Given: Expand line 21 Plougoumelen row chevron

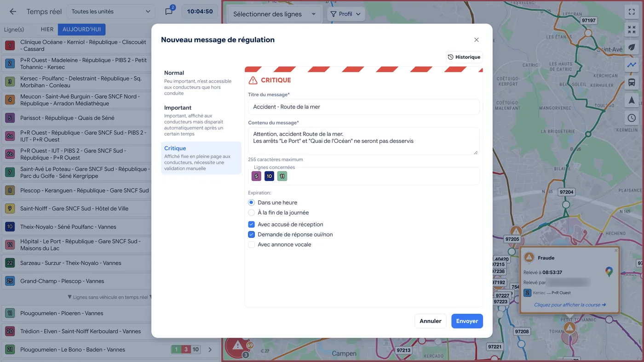Looking at the screenshot, I should point(210,350).
